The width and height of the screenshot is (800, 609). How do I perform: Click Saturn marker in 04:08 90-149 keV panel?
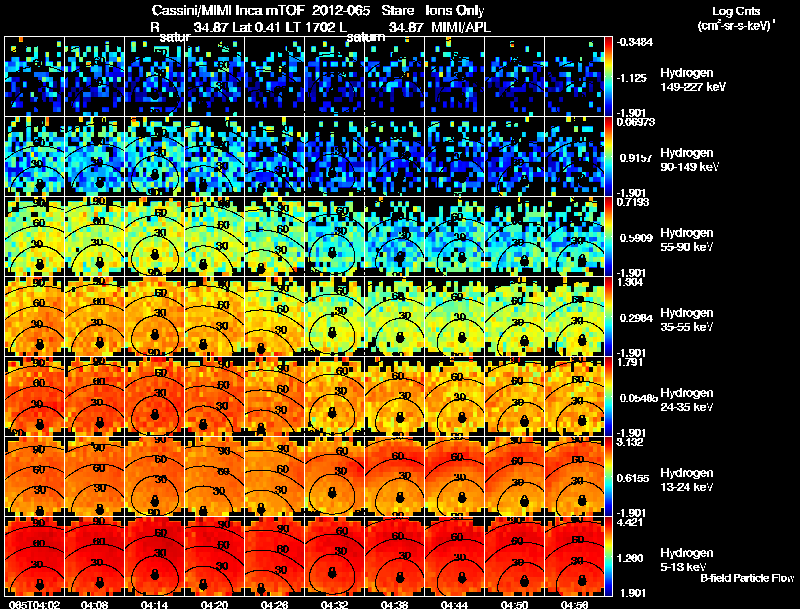pos(100,182)
